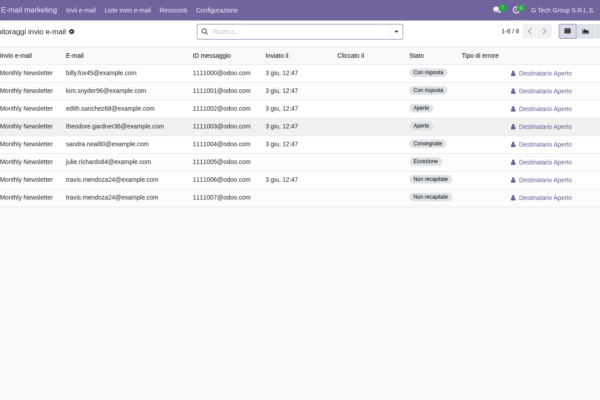Open the Configurazione menu
Viewport: 600px width, 400px height.
click(217, 10)
